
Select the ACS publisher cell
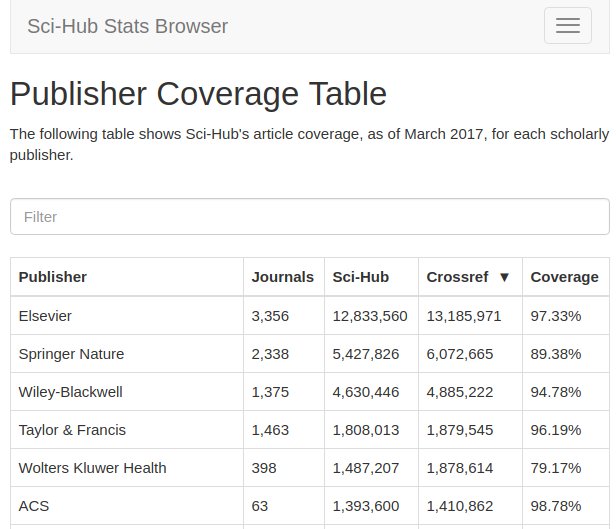(127, 506)
